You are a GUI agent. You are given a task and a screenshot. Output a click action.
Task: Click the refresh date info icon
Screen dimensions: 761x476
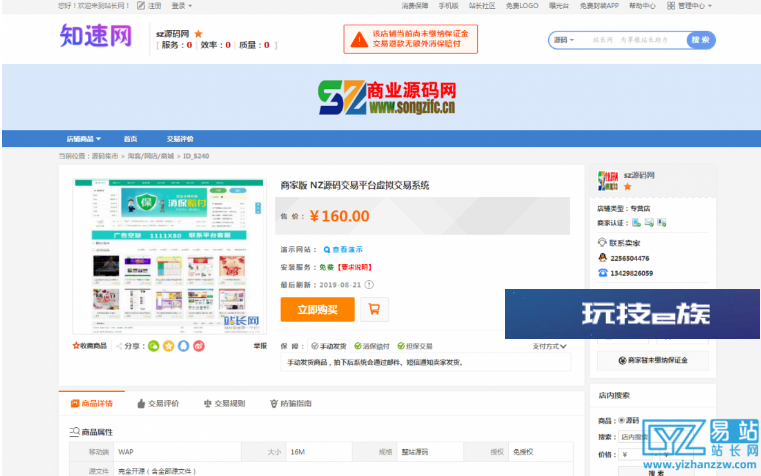click(369, 285)
